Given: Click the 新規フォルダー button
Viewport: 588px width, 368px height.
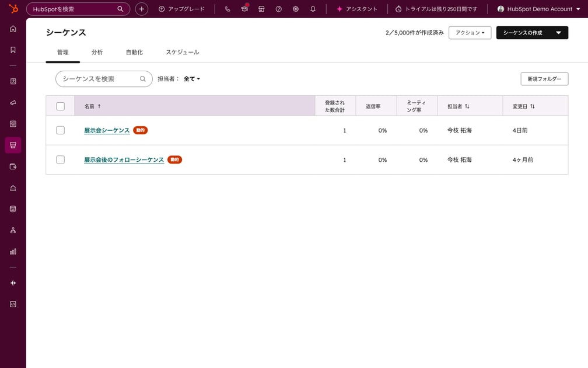Looking at the screenshot, I should point(544,78).
